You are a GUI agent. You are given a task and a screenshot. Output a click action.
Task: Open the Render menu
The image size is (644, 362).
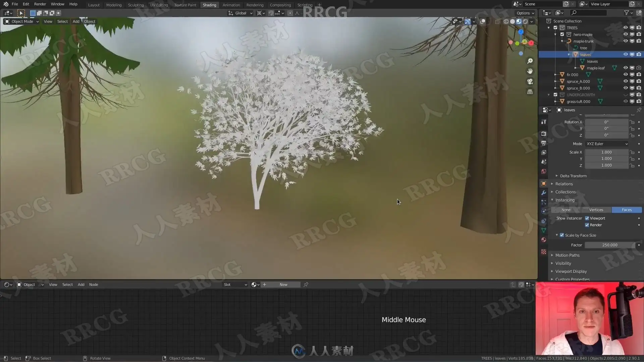[x=40, y=4]
